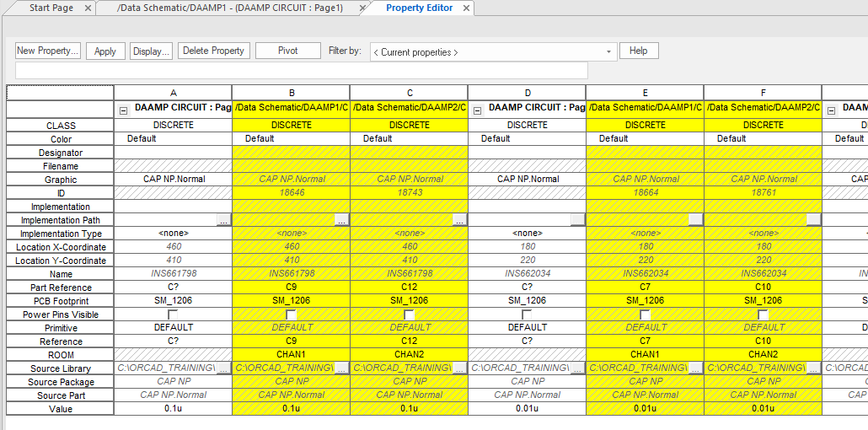Close the Property Editor tab
Viewport: 868px width, 430px height.
(x=466, y=8)
